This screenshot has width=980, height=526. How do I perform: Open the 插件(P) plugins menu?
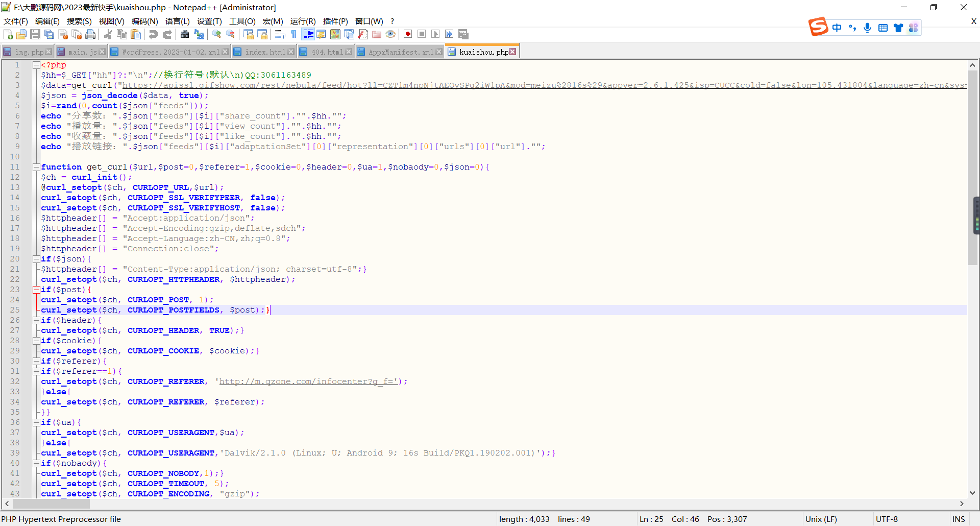tap(335, 21)
